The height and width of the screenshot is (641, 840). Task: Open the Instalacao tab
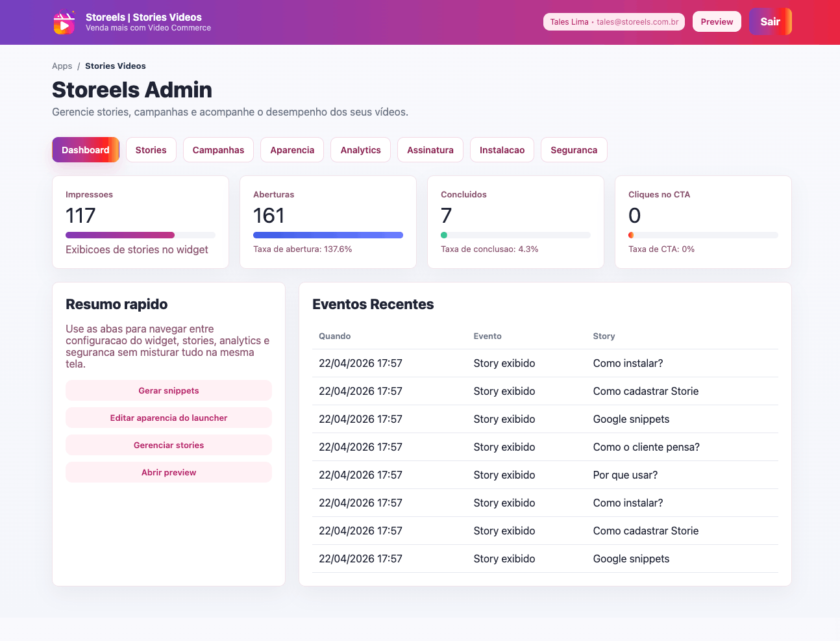[x=502, y=150]
